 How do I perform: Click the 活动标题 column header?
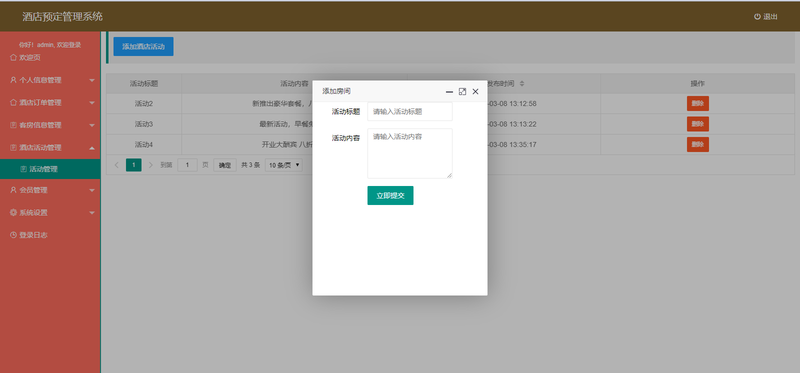click(x=144, y=83)
